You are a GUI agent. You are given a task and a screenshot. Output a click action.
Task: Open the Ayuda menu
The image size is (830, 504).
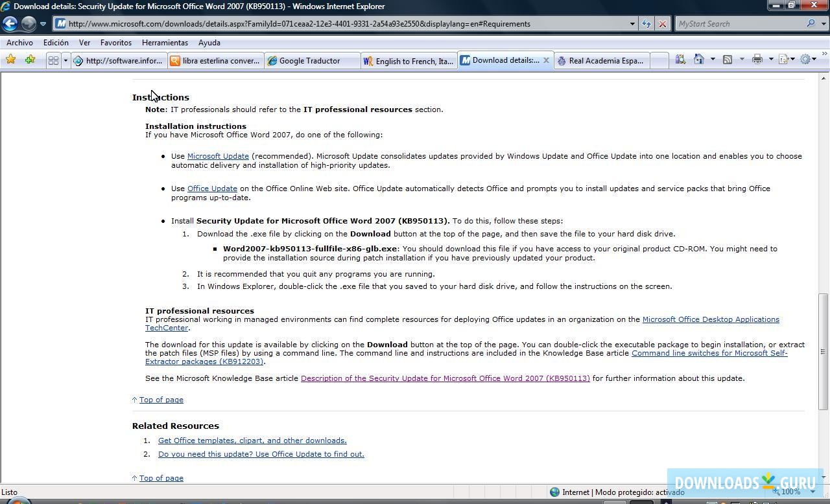click(x=209, y=43)
